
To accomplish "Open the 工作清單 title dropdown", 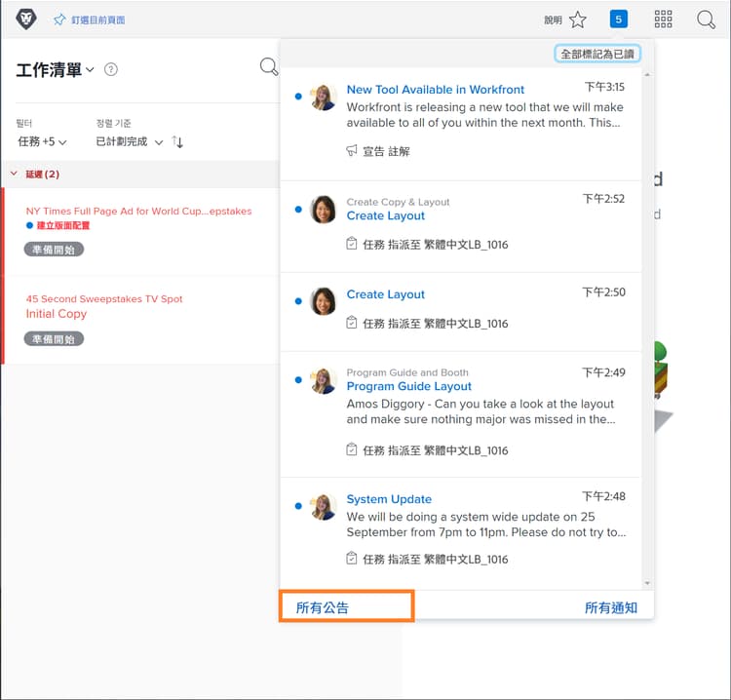I will 55,70.
